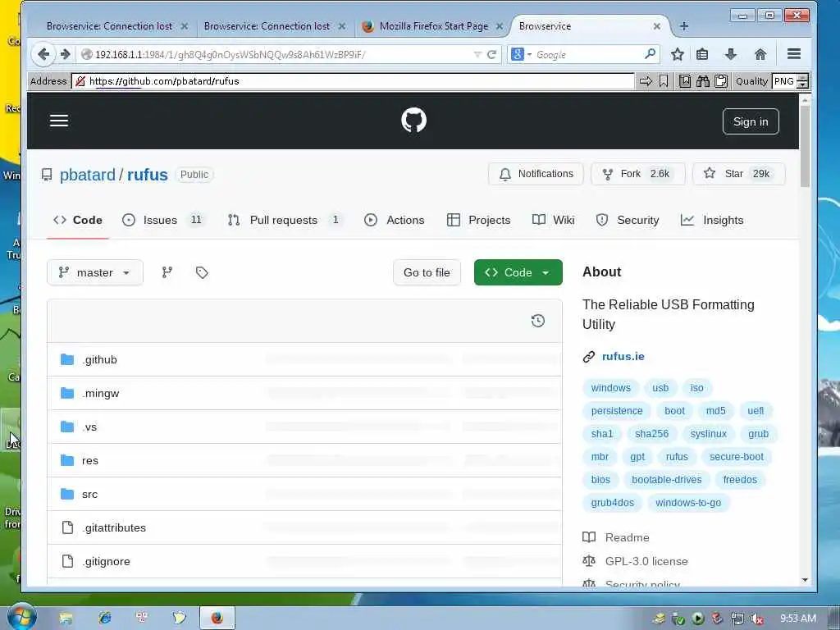View tags via tag icon
Viewport: 840px width, 630px height.
[x=202, y=272]
